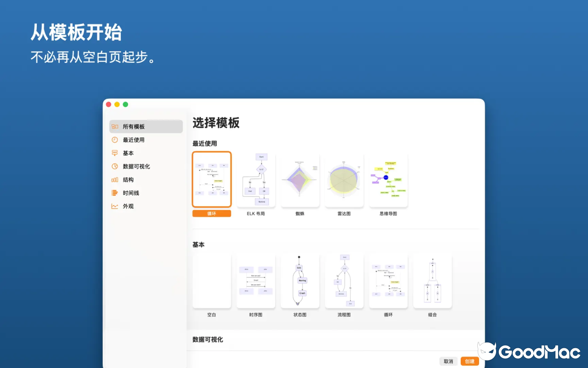588x368 pixels.
Task: Select the 雷达图 radar template thumbnail
Action: (344, 180)
